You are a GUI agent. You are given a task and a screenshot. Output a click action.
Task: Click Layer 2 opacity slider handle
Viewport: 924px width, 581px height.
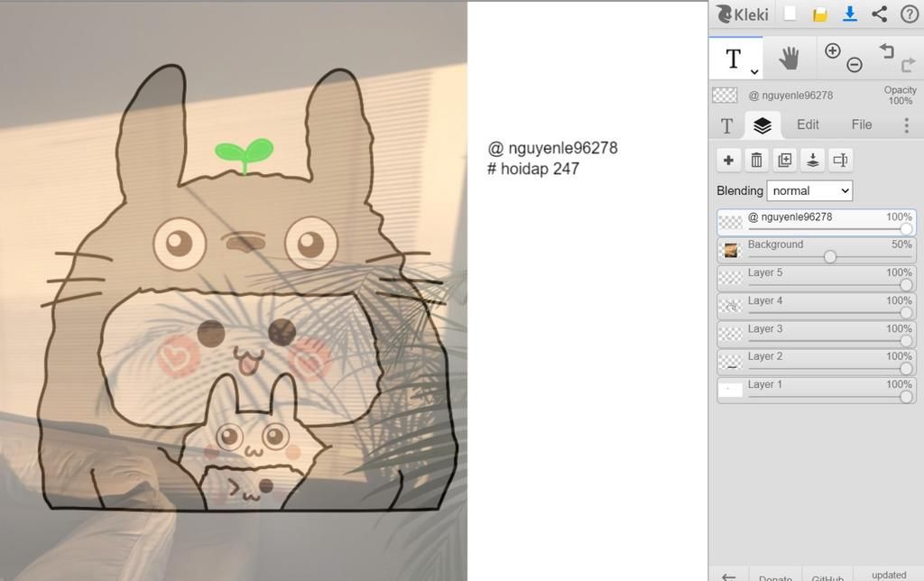906,369
